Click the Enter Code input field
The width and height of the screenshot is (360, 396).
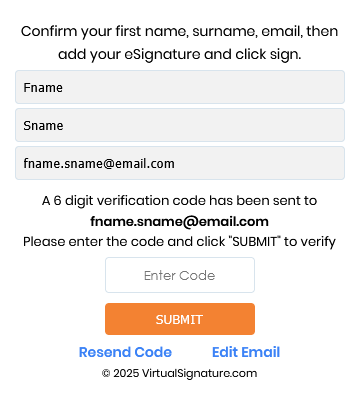180,275
